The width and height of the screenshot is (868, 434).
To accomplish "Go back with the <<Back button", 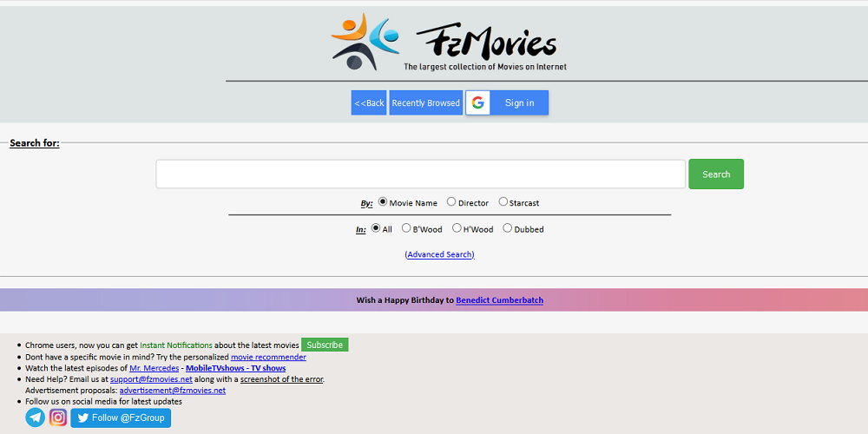I will tap(369, 103).
